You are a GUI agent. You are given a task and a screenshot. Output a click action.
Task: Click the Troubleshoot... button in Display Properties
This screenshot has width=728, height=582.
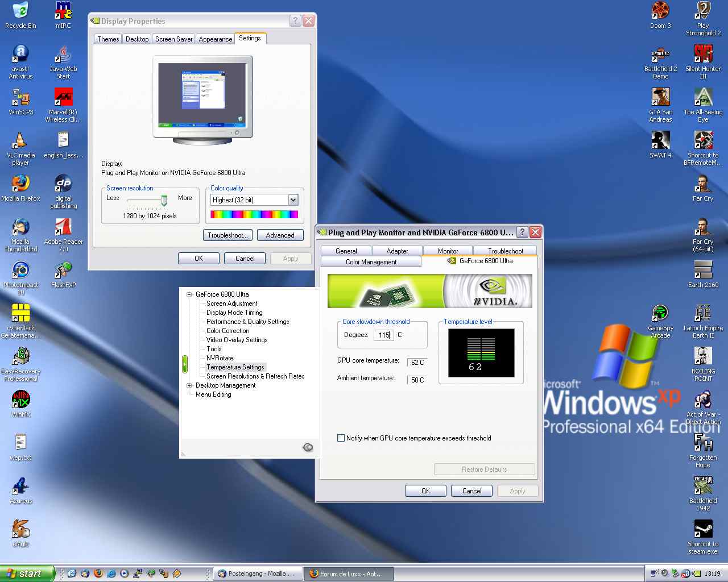pyautogui.click(x=227, y=235)
